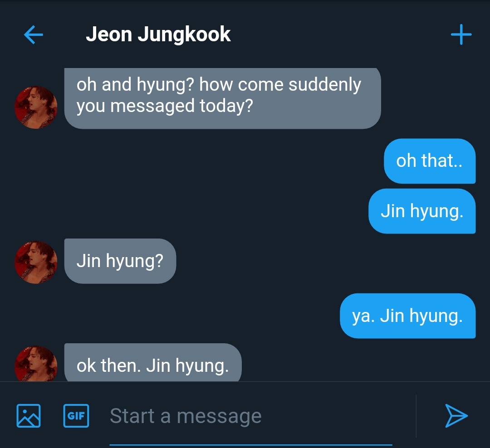The image size is (490, 448).
Task: Select the 'Jin hyung.' sent bubble
Action: coord(422,211)
